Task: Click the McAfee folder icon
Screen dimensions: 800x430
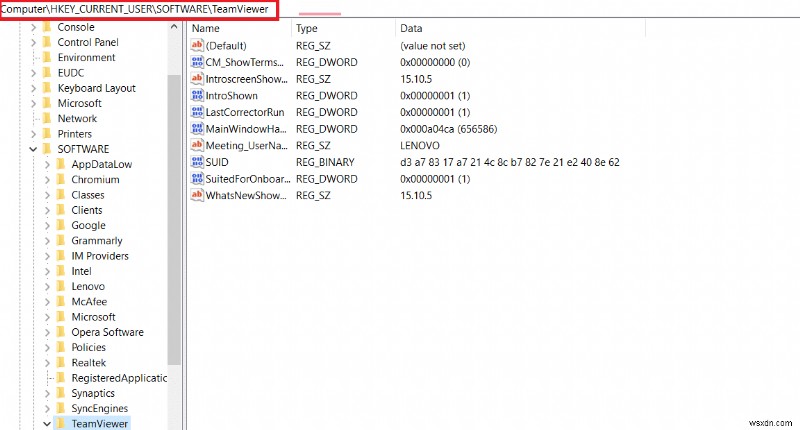Action: click(61, 301)
